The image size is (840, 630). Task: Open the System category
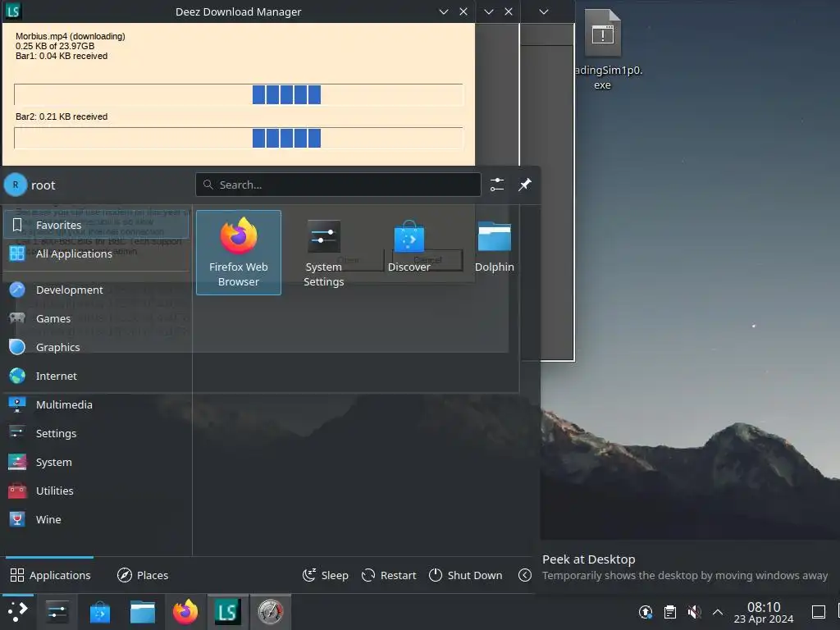click(96, 463)
